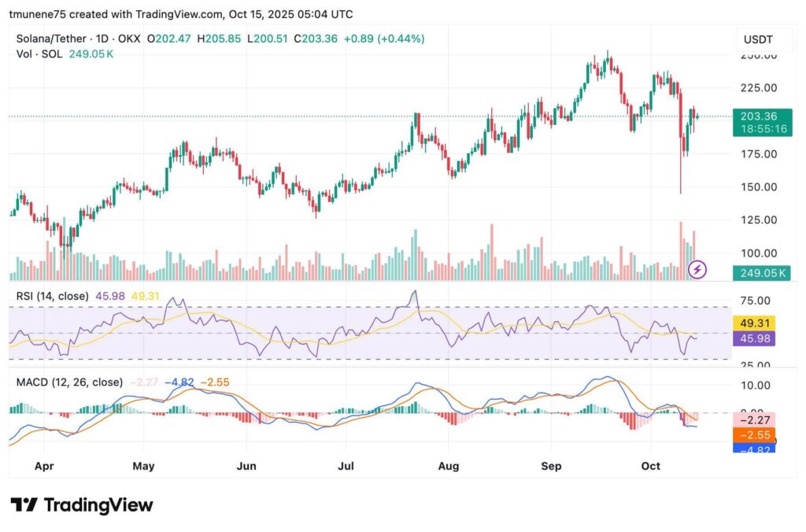Click the green 203.36 current price label

click(760, 116)
